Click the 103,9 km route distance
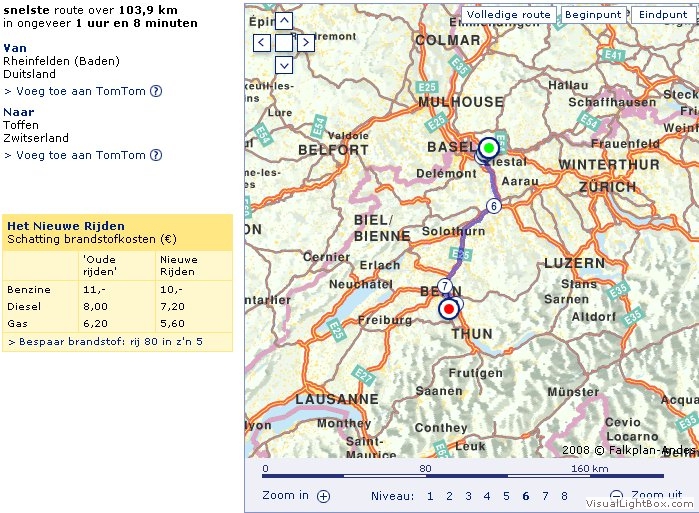 click(x=148, y=10)
